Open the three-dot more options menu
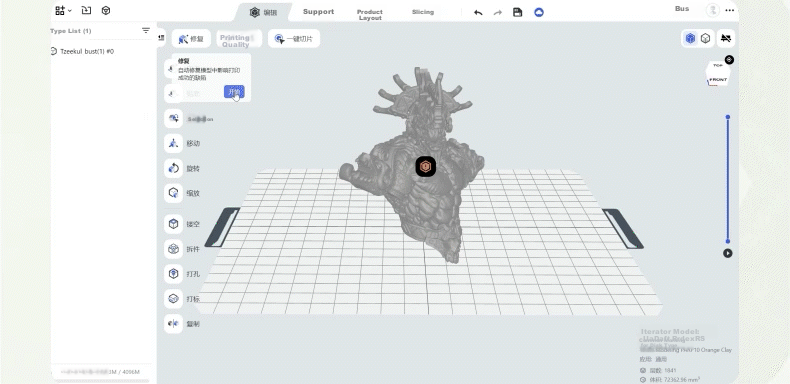 [730, 10]
